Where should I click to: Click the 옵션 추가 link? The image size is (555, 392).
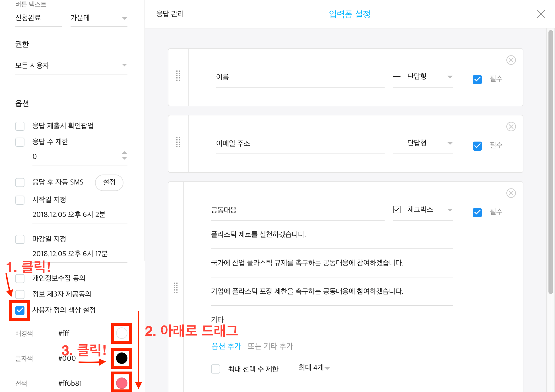(226, 346)
